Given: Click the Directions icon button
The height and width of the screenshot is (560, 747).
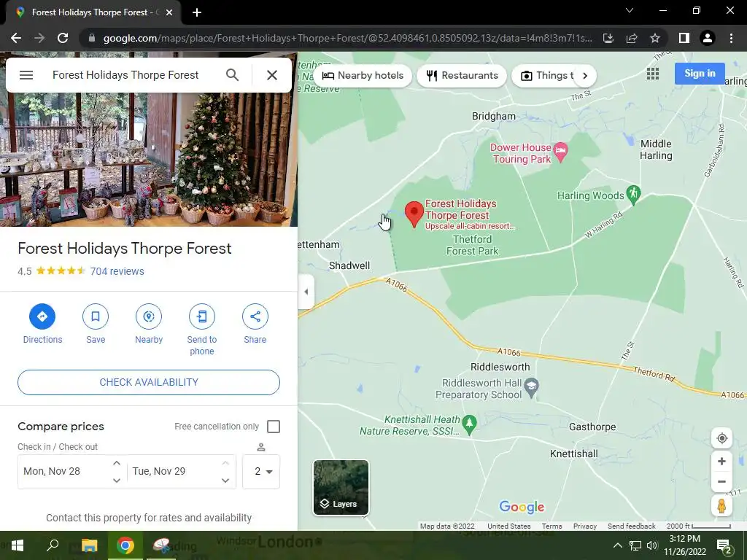Looking at the screenshot, I should point(42,316).
